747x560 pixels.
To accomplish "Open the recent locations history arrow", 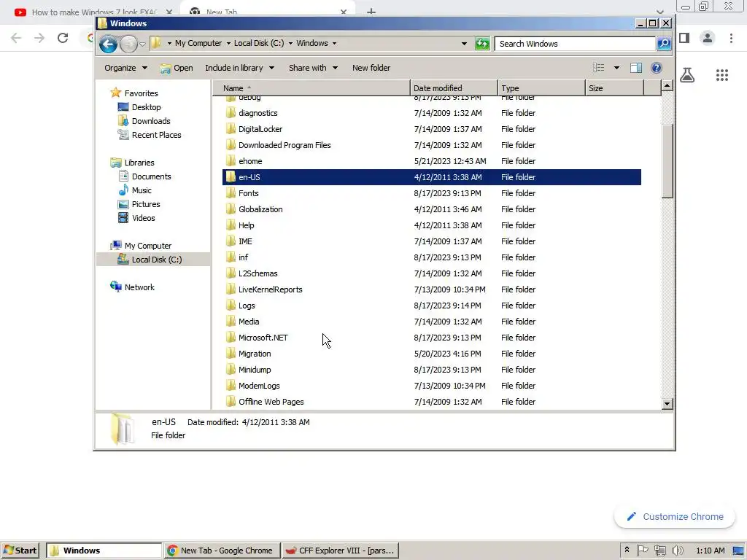I will click(142, 44).
